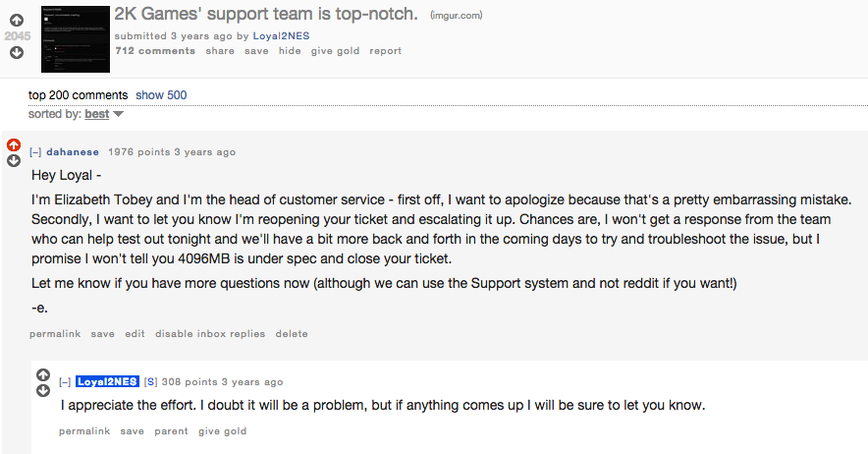
Task: Disable inbox replies on dahanese's comment
Action: pos(210,334)
